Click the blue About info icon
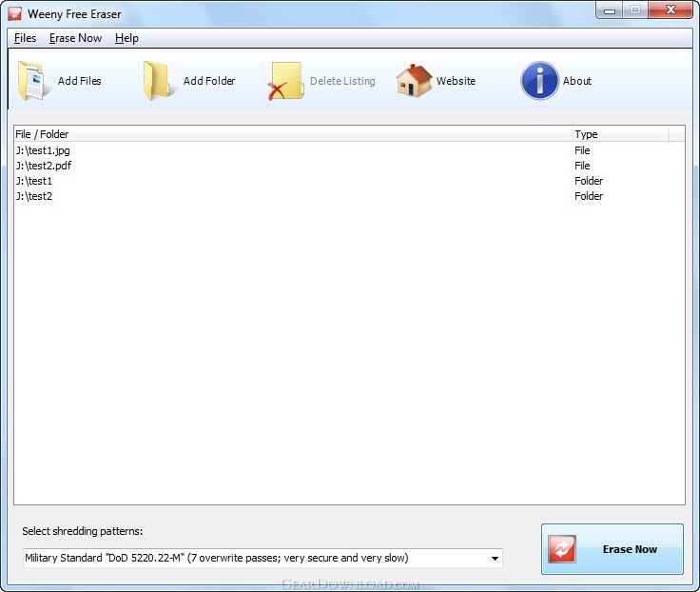 pyautogui.click(x=539, y=81)
